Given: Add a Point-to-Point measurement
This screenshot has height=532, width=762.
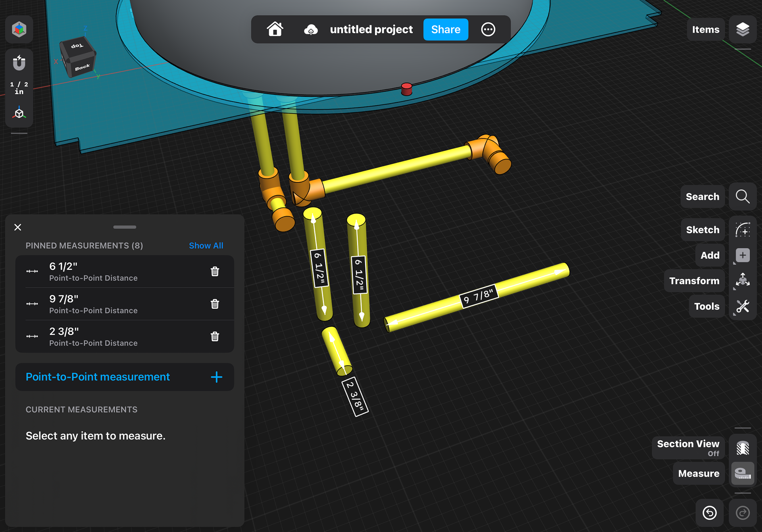Looking at the screenshot, I should click(x=216, y=377).
